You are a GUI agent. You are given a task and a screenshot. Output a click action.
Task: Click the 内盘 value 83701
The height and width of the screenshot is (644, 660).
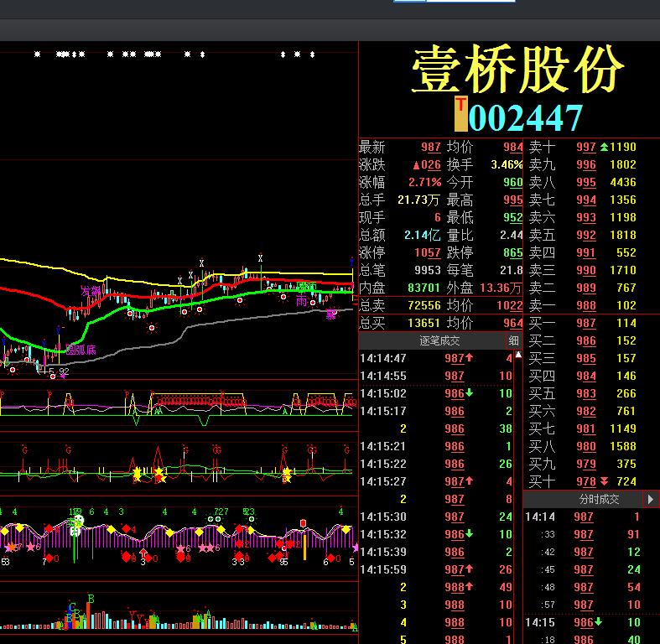pos(424,288)
